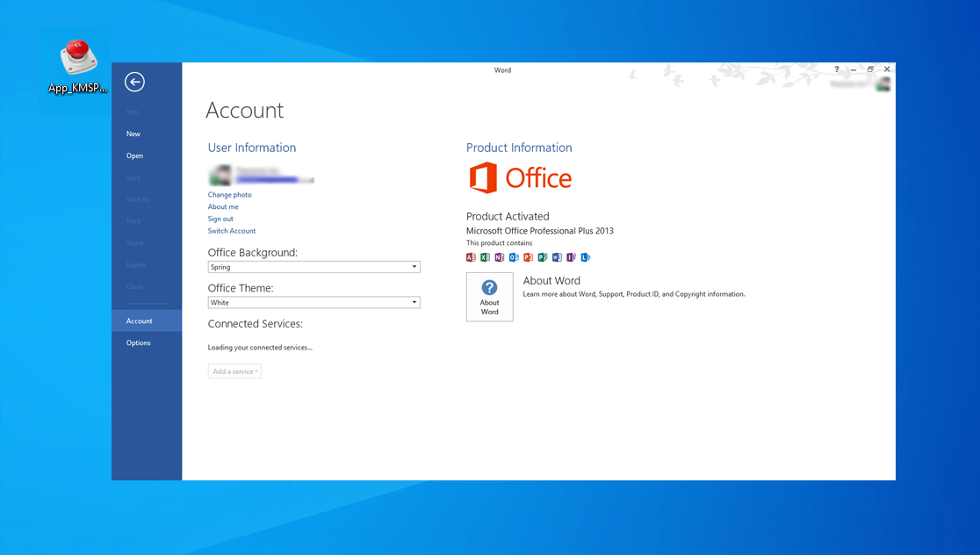Image resolution: width=980 pixels, height=555 pixels.
Task: Click the "Office Theme:" label
Action: coord(241,288)
